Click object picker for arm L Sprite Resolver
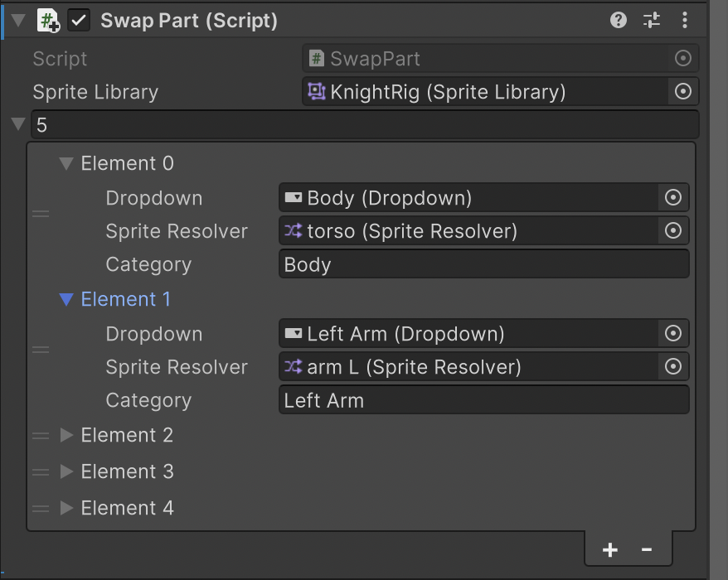Image resolution: width=728 pixels, height=580 pixels. pyautogui.click(x=673, y=367)
